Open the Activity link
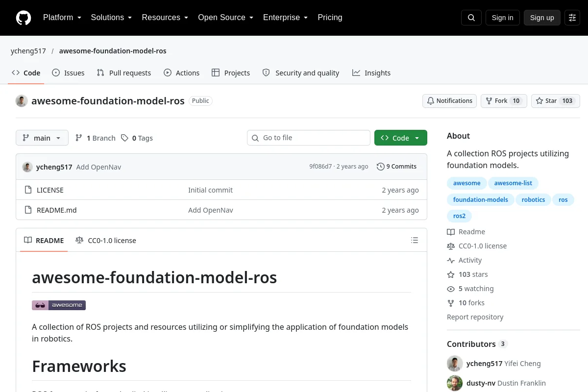Image resolution: width=588 pixels, height=392 pixels. (x=465, y=260)
